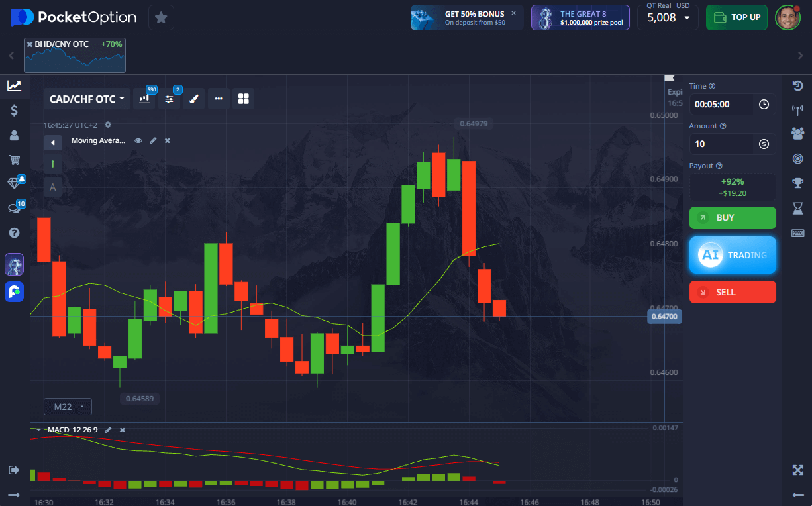Open trades history icon in right sidebar

[797, 85]
